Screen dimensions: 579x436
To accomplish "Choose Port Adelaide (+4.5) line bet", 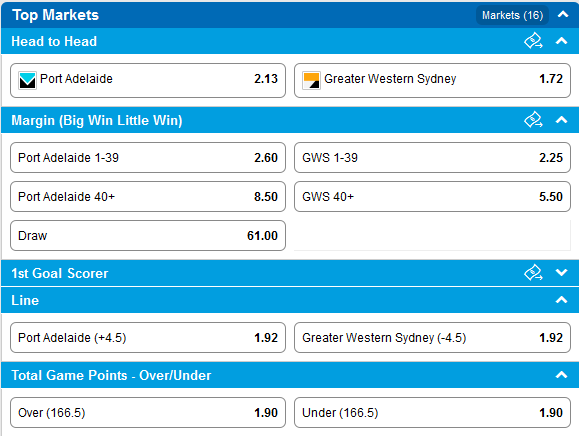I will (148, 337).
